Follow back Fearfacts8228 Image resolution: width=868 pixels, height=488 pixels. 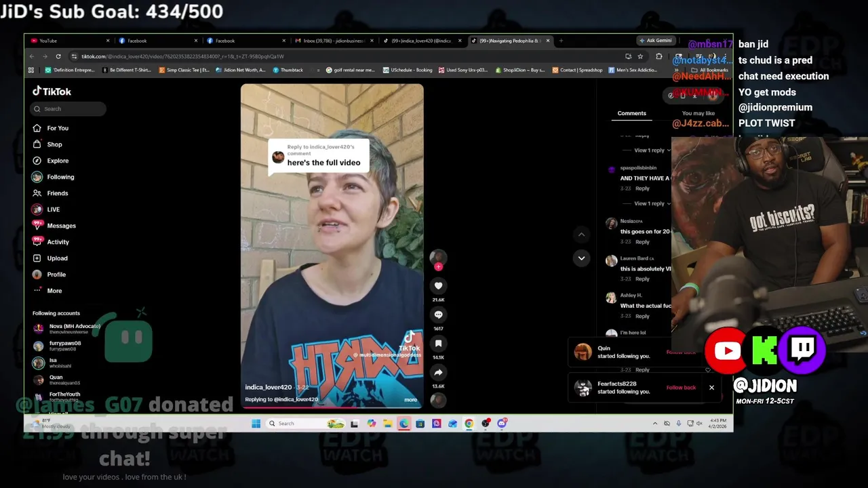tap(681, 388)
